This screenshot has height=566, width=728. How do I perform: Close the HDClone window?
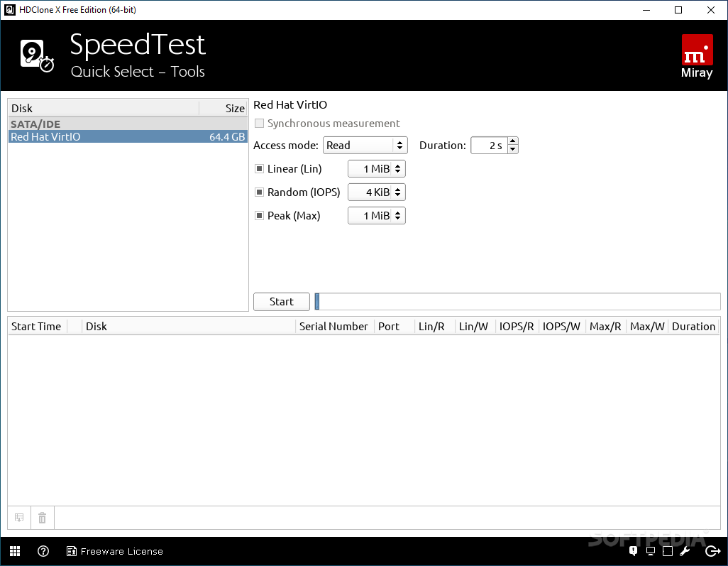711,10
